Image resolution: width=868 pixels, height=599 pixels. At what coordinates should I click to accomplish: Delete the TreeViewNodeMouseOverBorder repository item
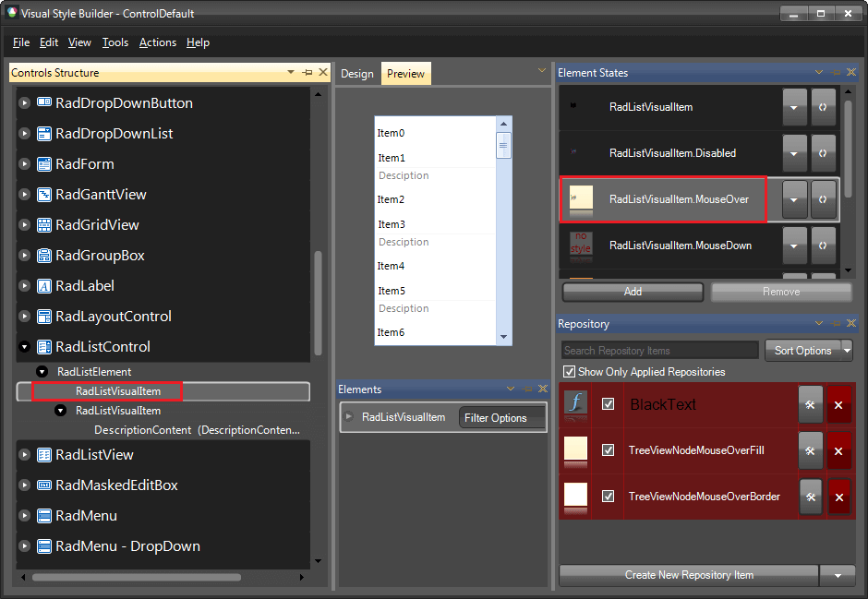[x=838, y=497]
